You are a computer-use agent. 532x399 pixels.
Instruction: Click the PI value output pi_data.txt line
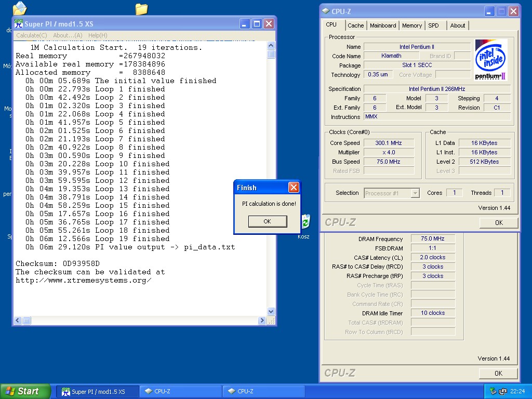coord(130,247)
